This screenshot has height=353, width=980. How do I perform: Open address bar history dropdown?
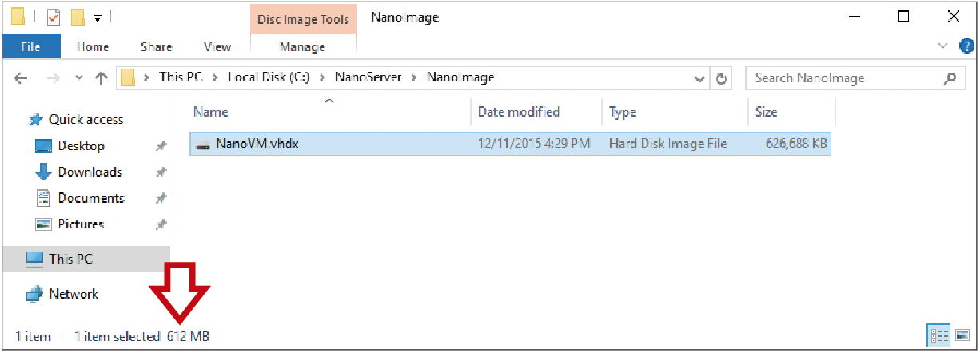pyautogui.click(x=699, y=78)
